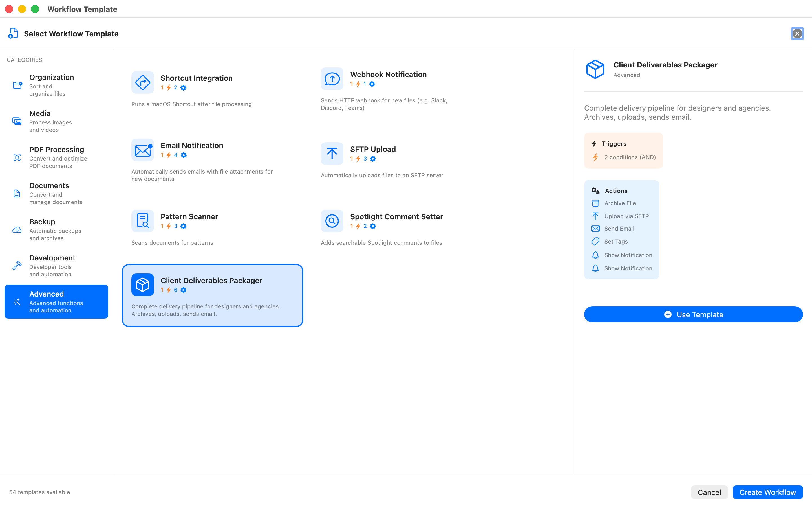Click the '54 templates available' status text
Screen dimensions: 812x508
(x=39, y=492)
